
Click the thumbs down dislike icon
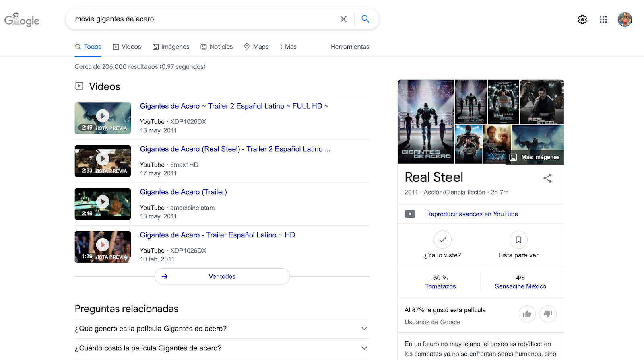pyautogui.click(x=548, y=314)
